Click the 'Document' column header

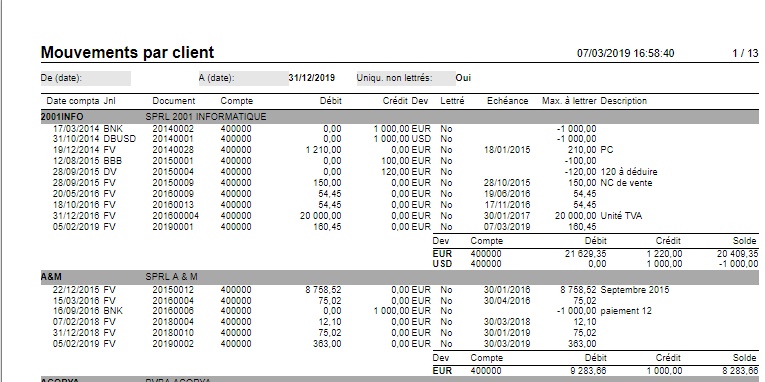point(174,101)
